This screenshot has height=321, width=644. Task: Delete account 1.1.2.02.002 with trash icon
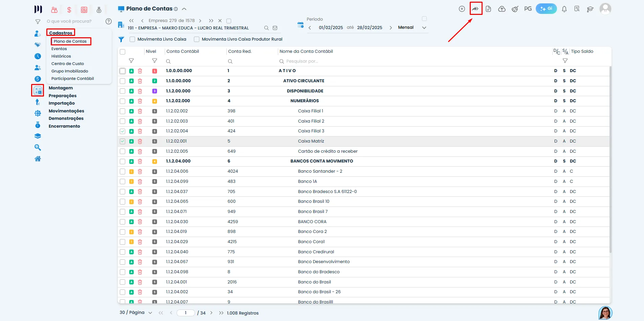tap(140, 111)
